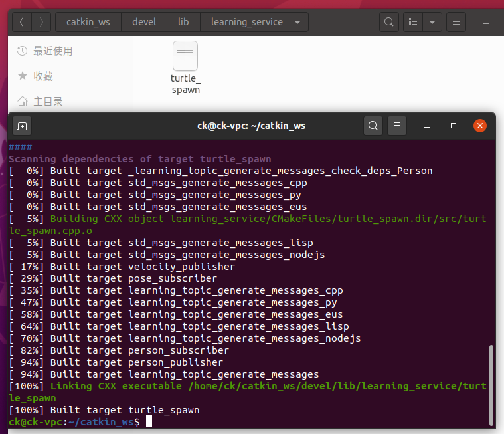The image size is (504, 434).
Task: Click 'Built target velocity_publisher' line
Action: 122,267
